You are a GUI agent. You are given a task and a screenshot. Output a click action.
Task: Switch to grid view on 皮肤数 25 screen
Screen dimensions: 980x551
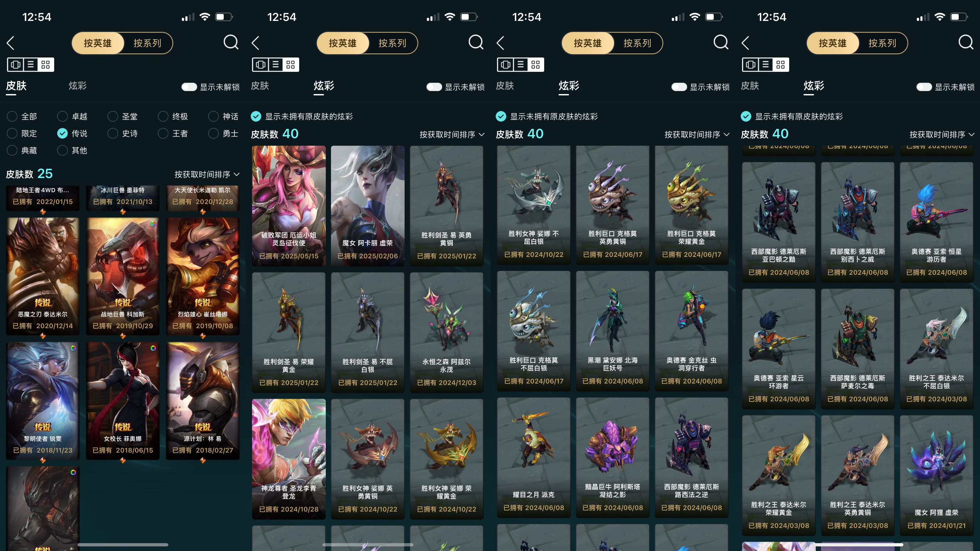click(x=46, y=65)
